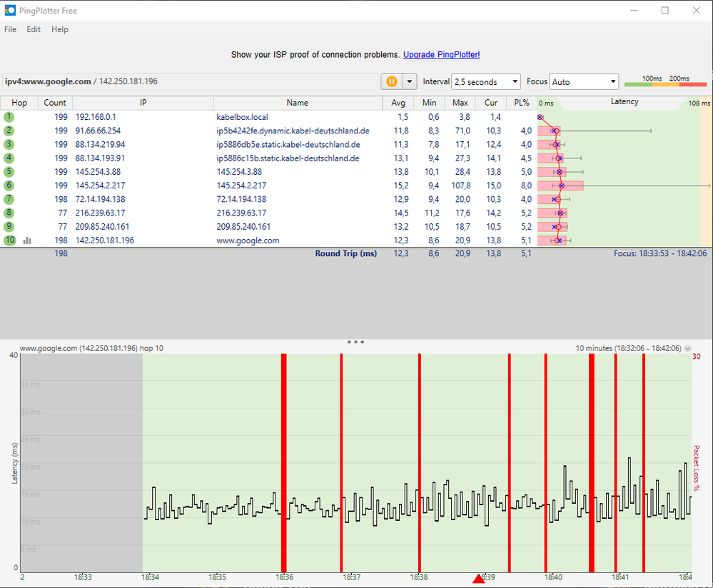Click the wide packet loss bar at 18:36
The width and height of the screenshot is (713, 588).
pos(284,463)
